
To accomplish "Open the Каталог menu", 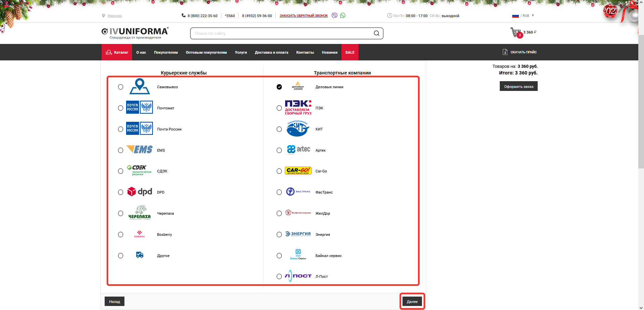I will coord(117,52).
